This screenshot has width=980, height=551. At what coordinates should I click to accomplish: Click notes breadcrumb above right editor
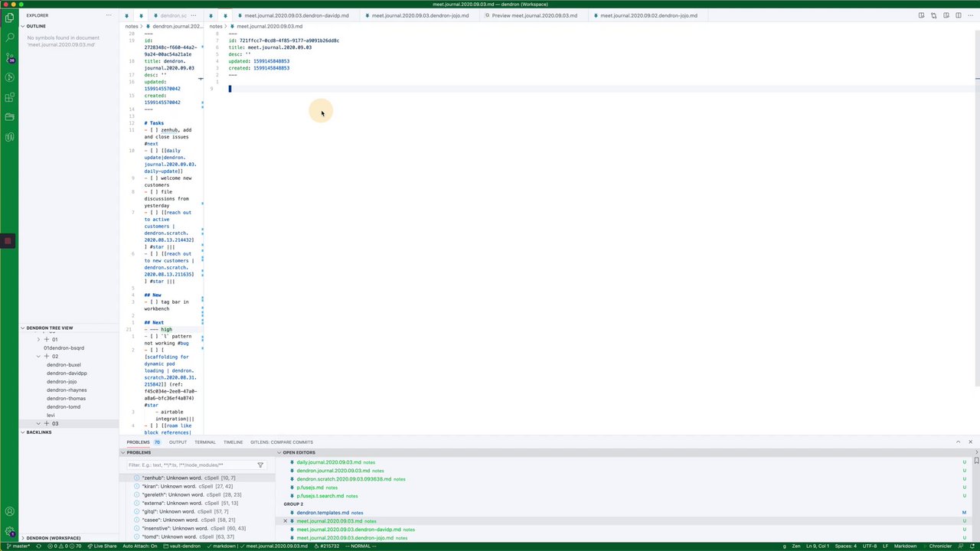tap(216, 26)
